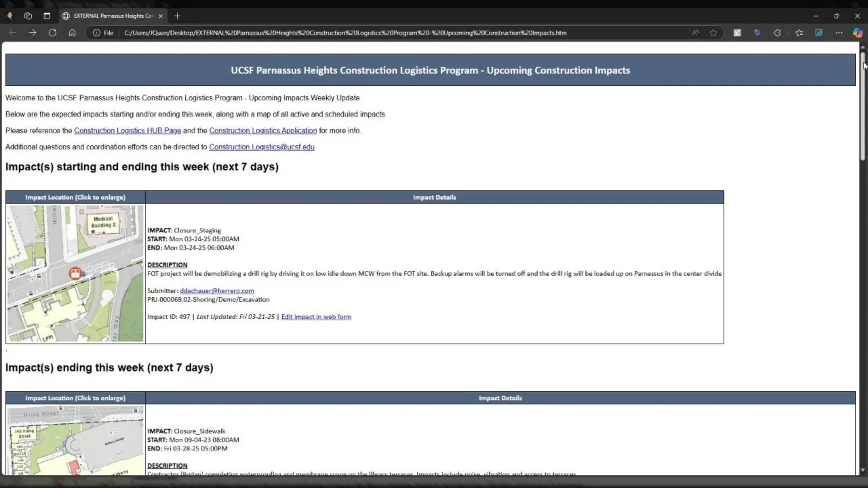This screenshot has width=868, height=488.
Task: Open Read aloud icon in address bar
Action: click(695, 33)
